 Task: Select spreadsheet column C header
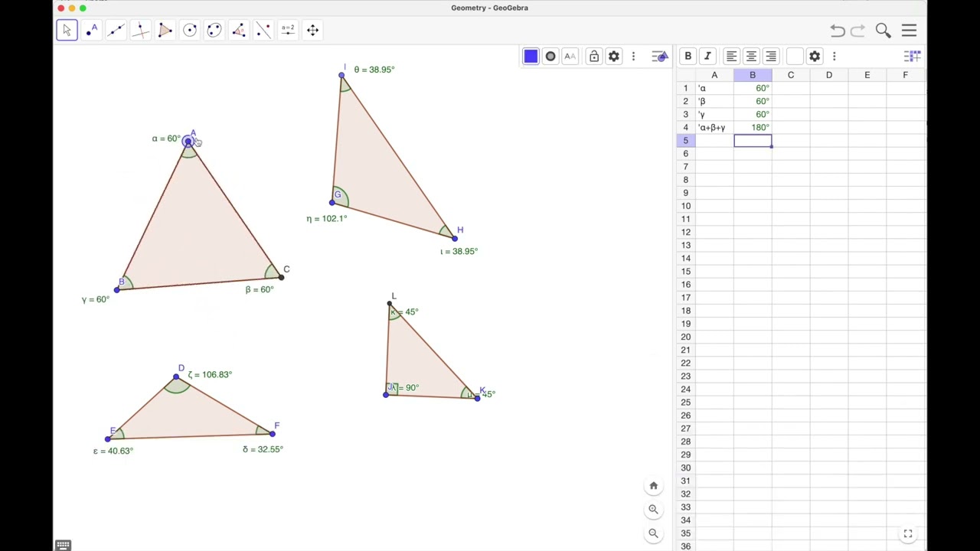(791, 75)
